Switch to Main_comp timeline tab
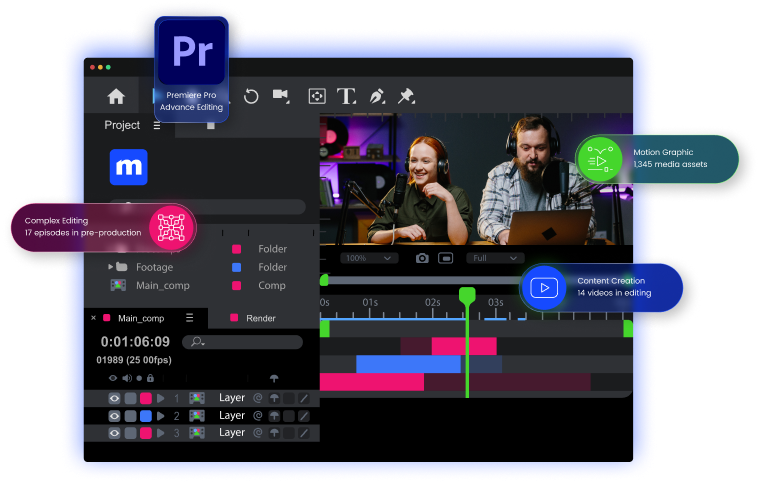This screenshot has width=759, height=482. 141,318
